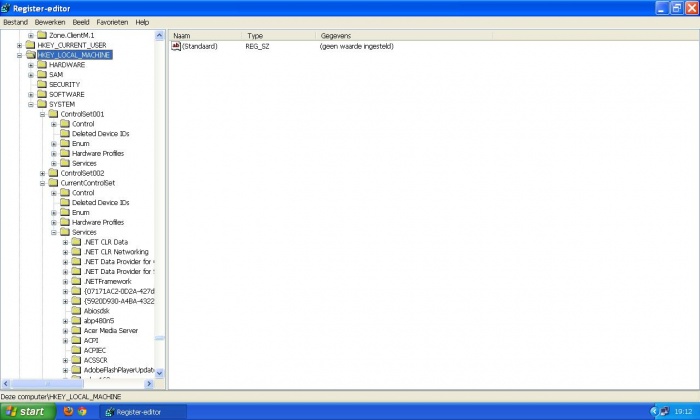
Task: Click the ControlSet002 folder icon
Action: pos(54,173)
